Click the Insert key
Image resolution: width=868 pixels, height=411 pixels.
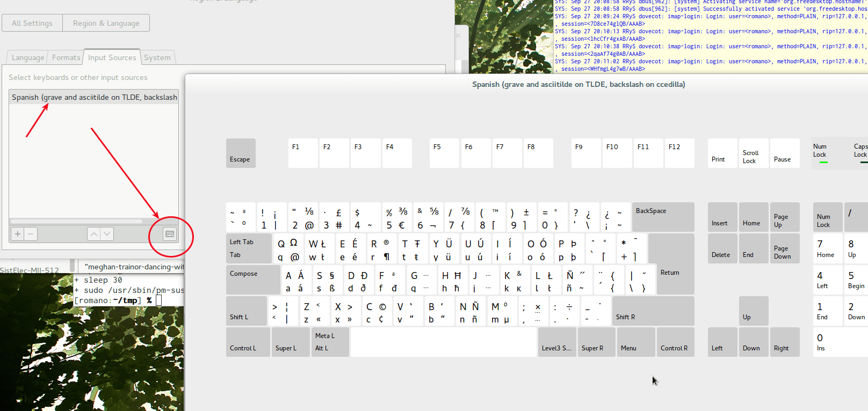tap(722, 217)
